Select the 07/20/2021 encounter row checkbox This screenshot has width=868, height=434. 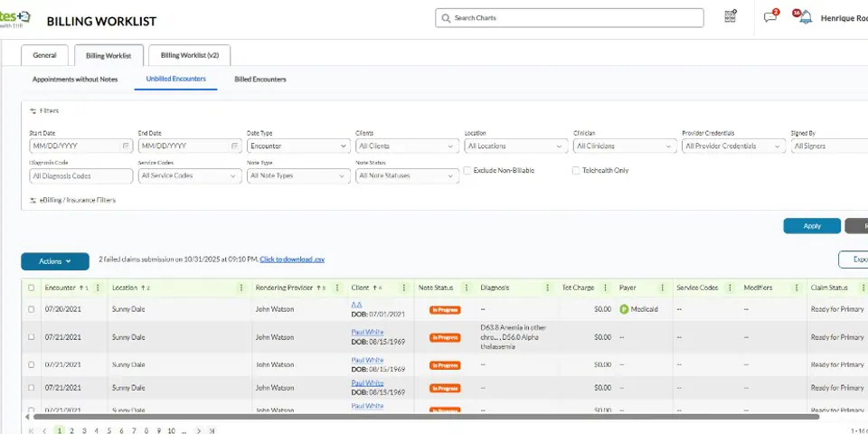pos(31,309)
